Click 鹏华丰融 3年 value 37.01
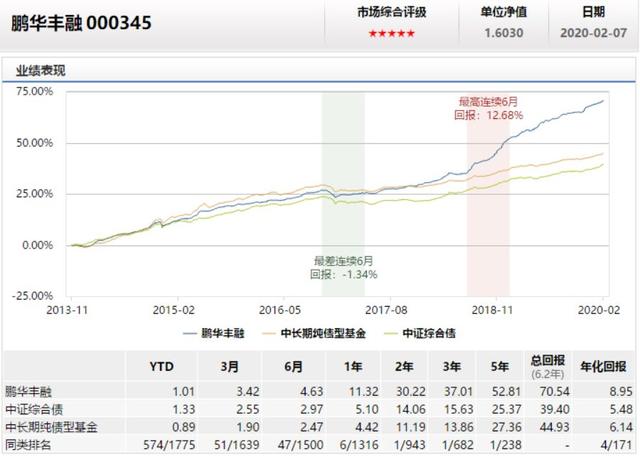This screenshot has height=457, width=640. click(459, 392)
